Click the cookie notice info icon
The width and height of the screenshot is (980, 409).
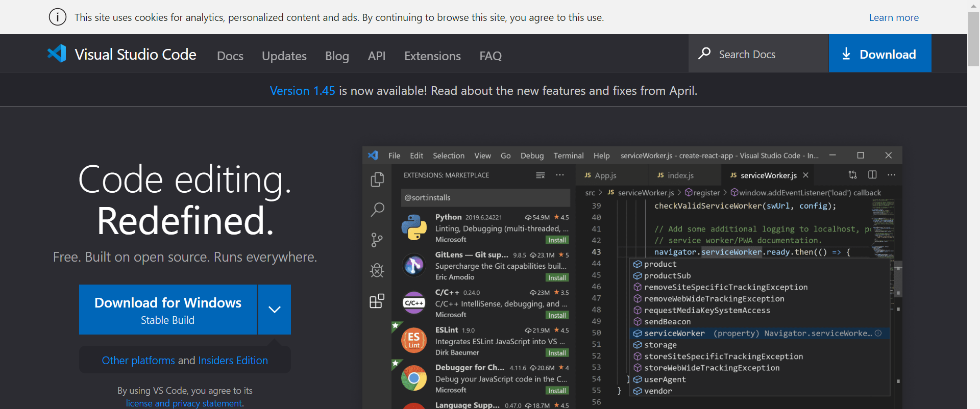click(58, 17)
